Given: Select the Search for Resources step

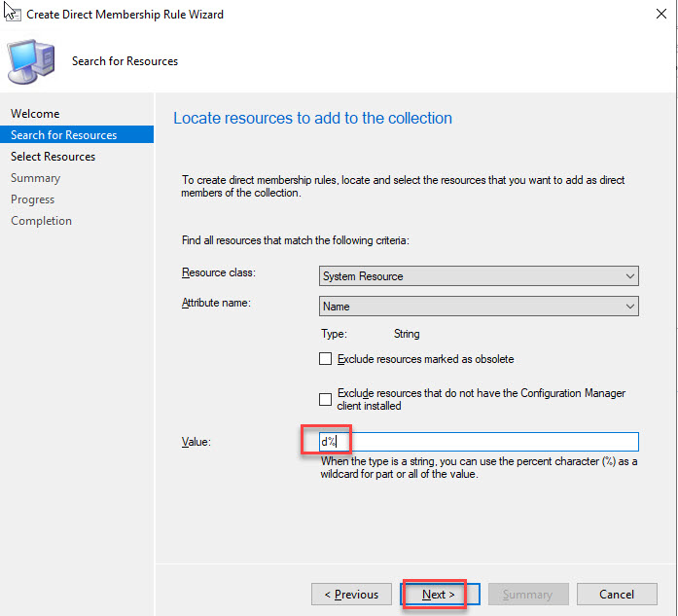Looking at the screenshot, I should (64, 135).
